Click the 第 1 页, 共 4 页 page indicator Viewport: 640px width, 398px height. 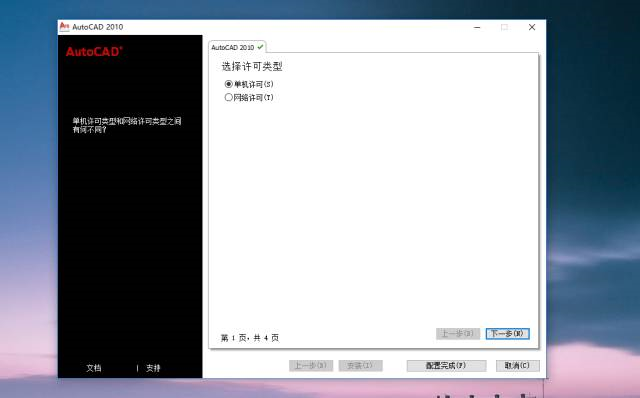click(x=250, y=338)
